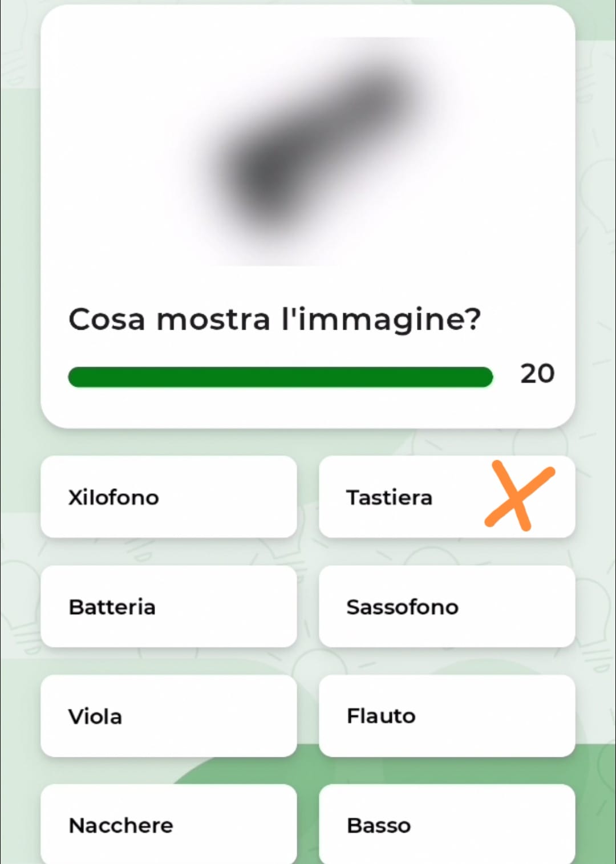Tap the Flauto option
Image resolution: width=616 pixels, height=864 pixels.
pos(447,716)
